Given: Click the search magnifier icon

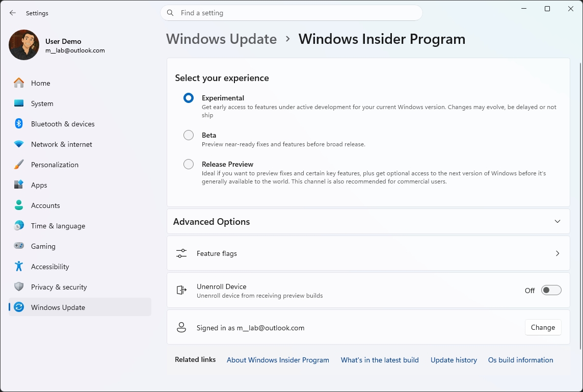Looking at the screenshot, I should click(170, 13).
